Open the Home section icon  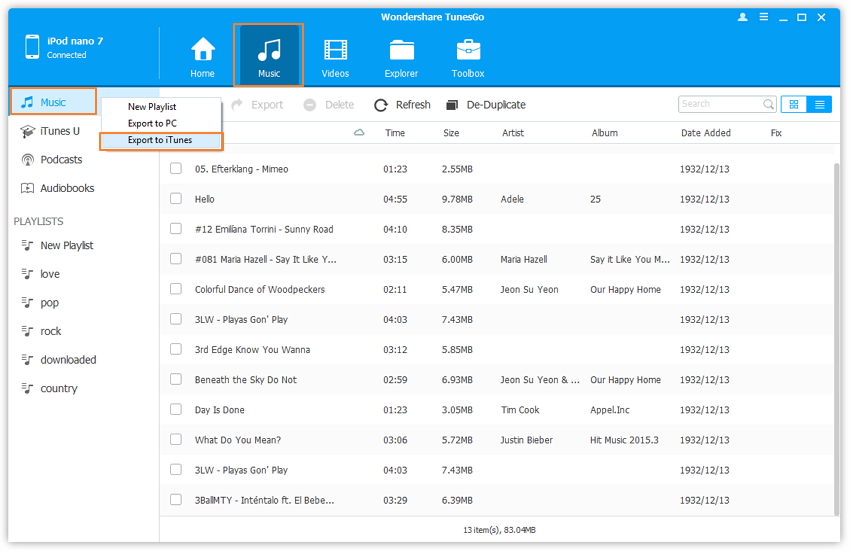point(202,50)
